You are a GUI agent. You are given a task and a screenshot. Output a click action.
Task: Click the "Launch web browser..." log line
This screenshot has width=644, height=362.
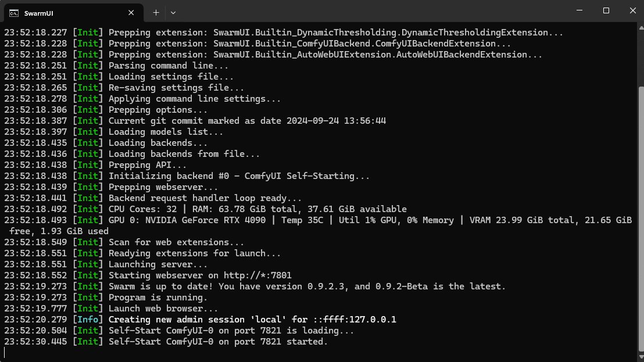(163, 309)
